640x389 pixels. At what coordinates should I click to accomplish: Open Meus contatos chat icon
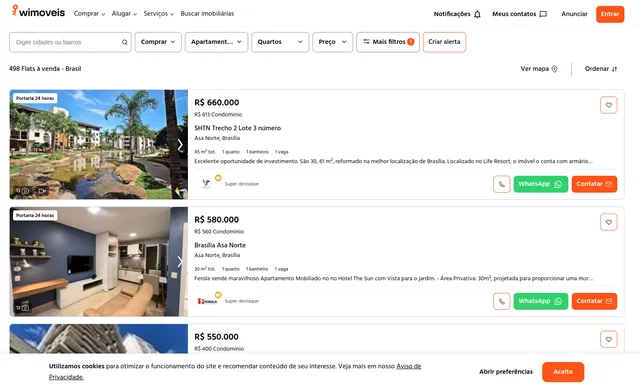[x=543, y=14]
